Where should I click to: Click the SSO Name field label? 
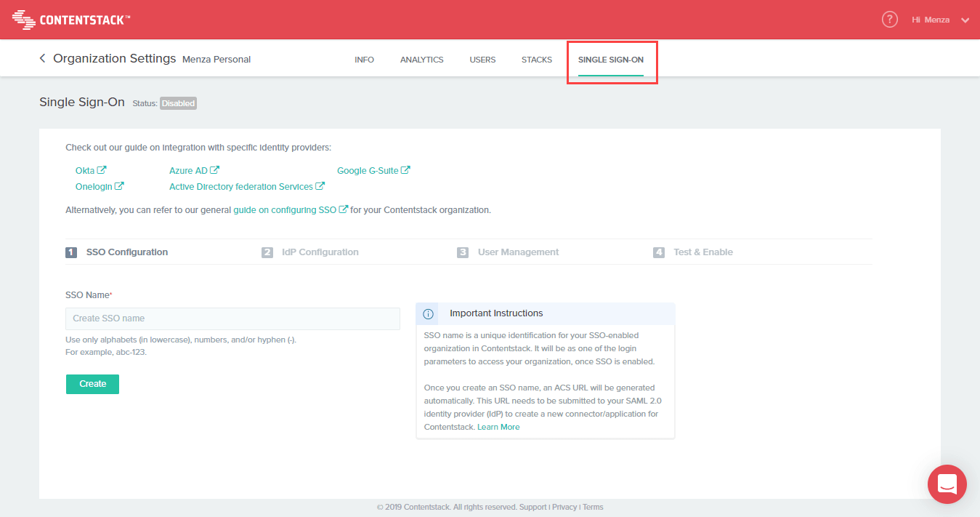pos(89,294)
